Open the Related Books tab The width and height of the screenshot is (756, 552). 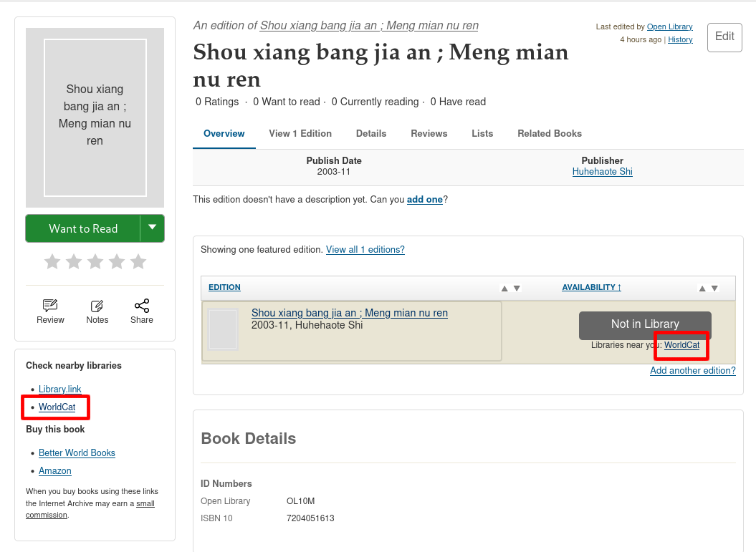tap(550, 133)
